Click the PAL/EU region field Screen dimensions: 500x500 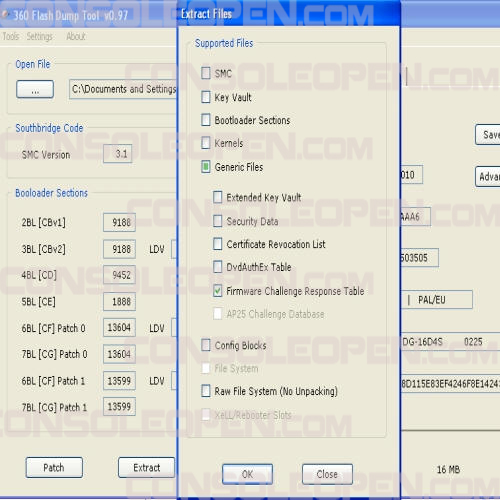[x=437, y=299]
